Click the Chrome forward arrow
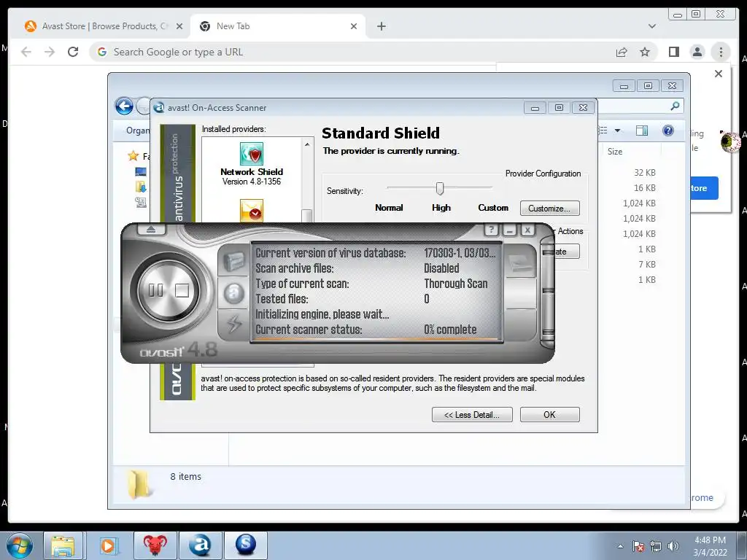The height and width of the screenshot is (560, 747). click(x=50, y=52)
